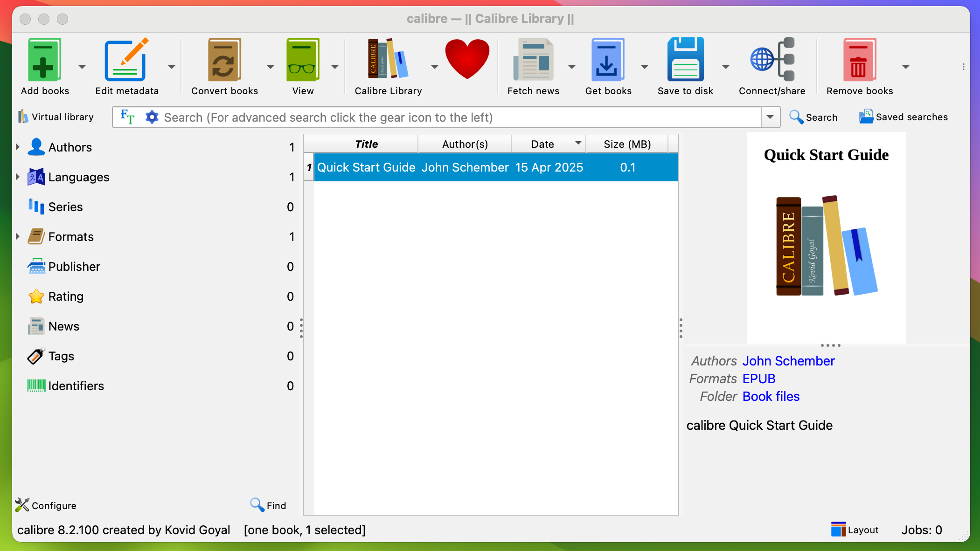Open advanced search gear icon
This screenshot has height=551, width=980.
click(x=152, y=117)
